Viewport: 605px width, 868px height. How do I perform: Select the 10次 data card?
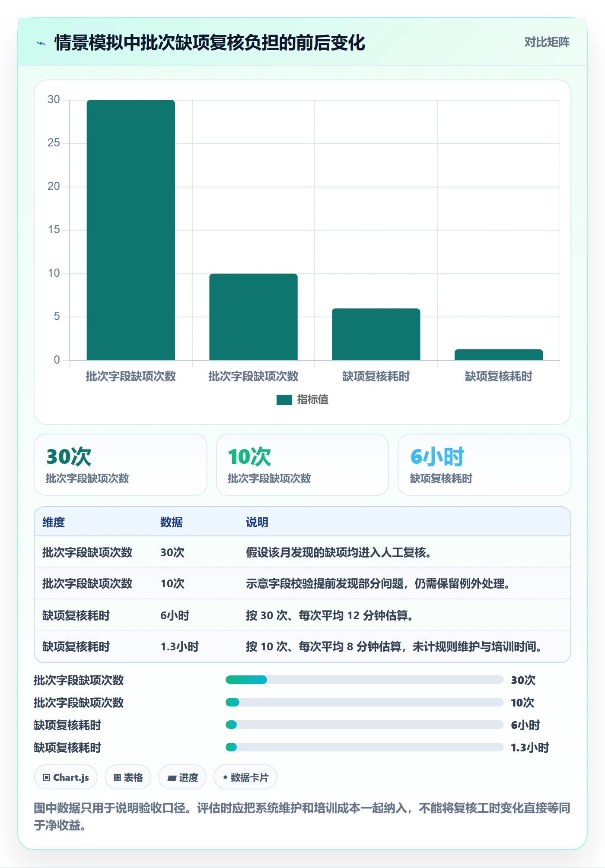pyautogui.click(x=302, y=465)
